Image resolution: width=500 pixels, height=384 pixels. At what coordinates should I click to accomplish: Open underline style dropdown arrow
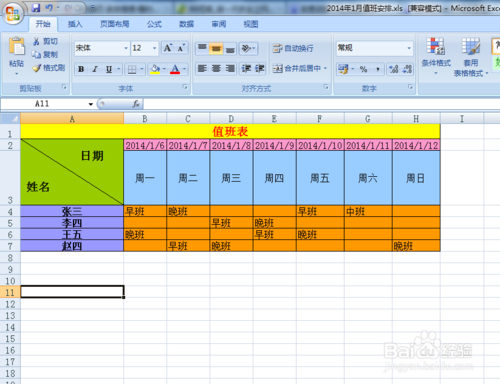pyautogui.click(x=119, y=69)
